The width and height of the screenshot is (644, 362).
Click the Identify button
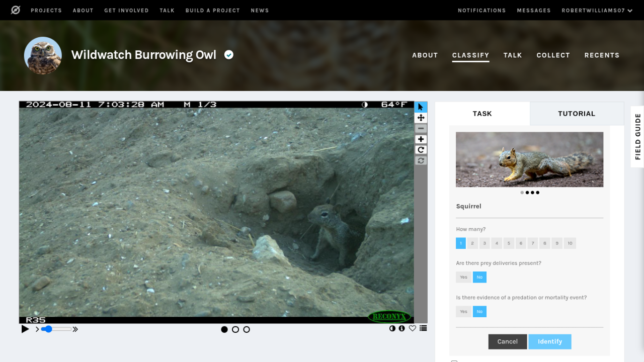tap(550, 342)
